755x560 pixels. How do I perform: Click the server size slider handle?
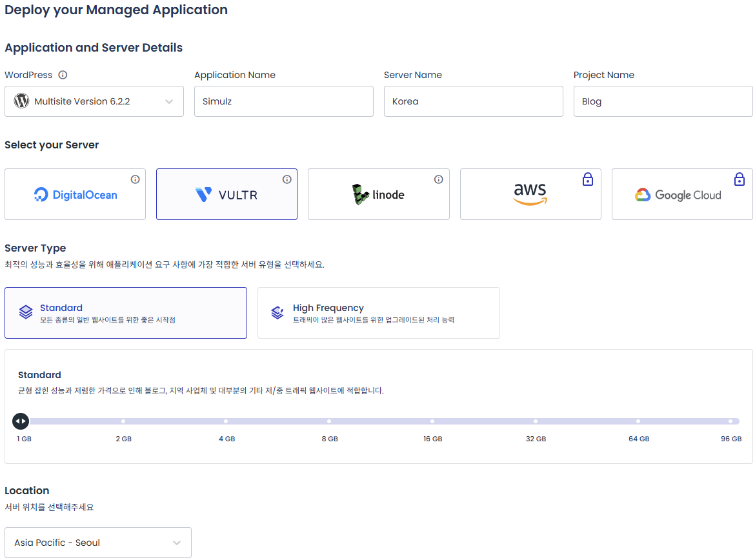pos(21,421)
